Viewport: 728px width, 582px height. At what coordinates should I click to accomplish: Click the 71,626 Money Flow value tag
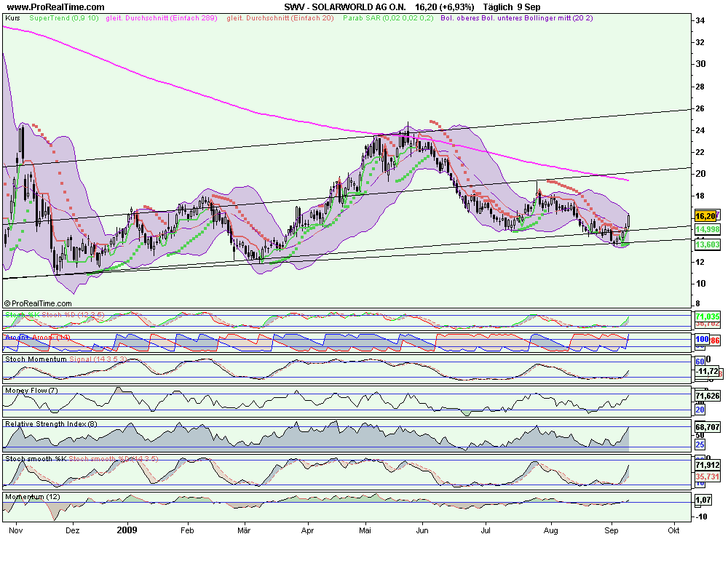707,396
